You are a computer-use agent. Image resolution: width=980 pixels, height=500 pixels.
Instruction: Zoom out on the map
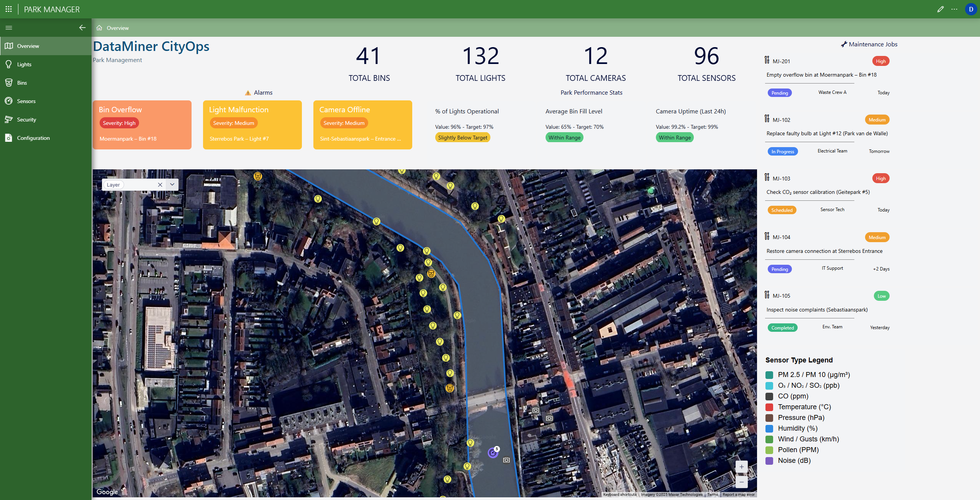tap(741, 482)
